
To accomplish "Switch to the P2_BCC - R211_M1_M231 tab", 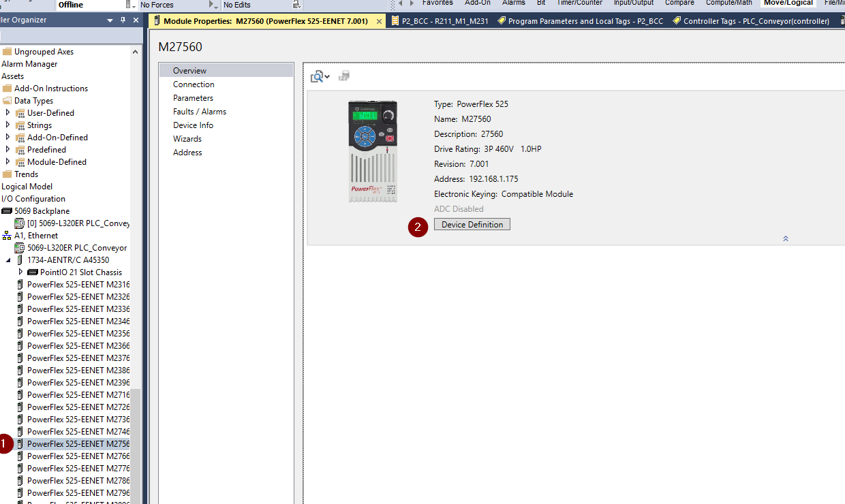I will pyautogui.click(x=440, y=21).
